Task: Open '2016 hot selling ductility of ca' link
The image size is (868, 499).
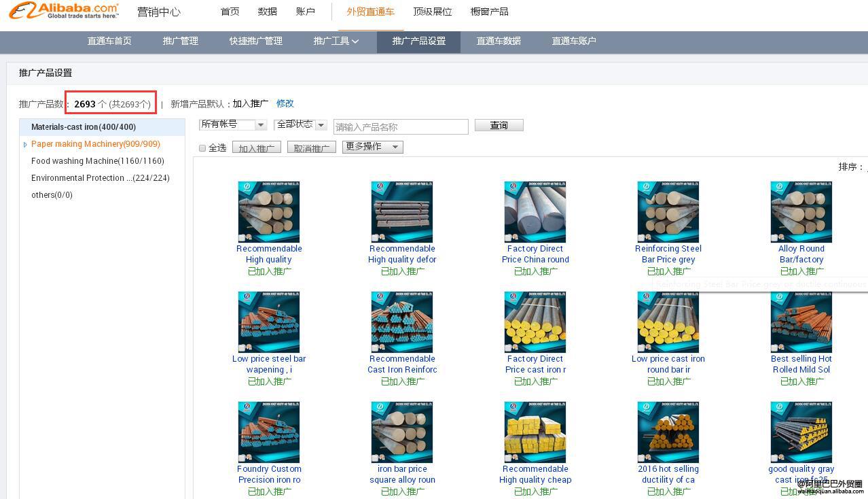Action: pyautogui.click(x=668, y=475)
